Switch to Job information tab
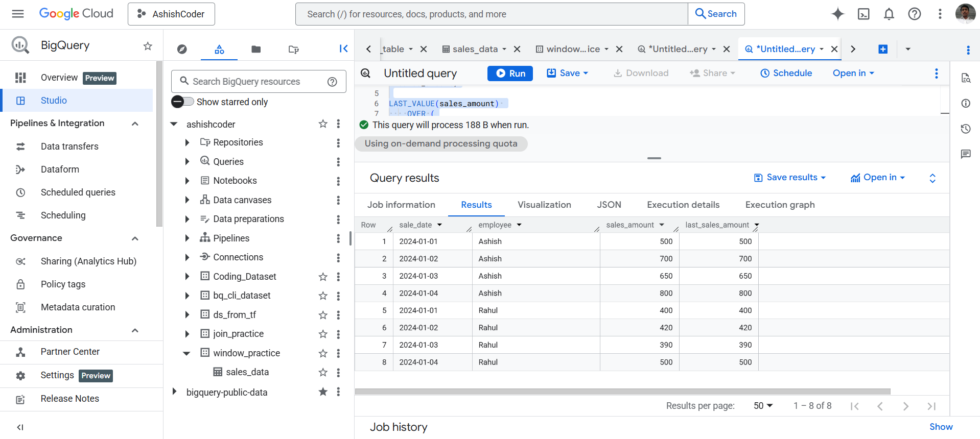Screen dimensions: 980x439 coord(401,205)
